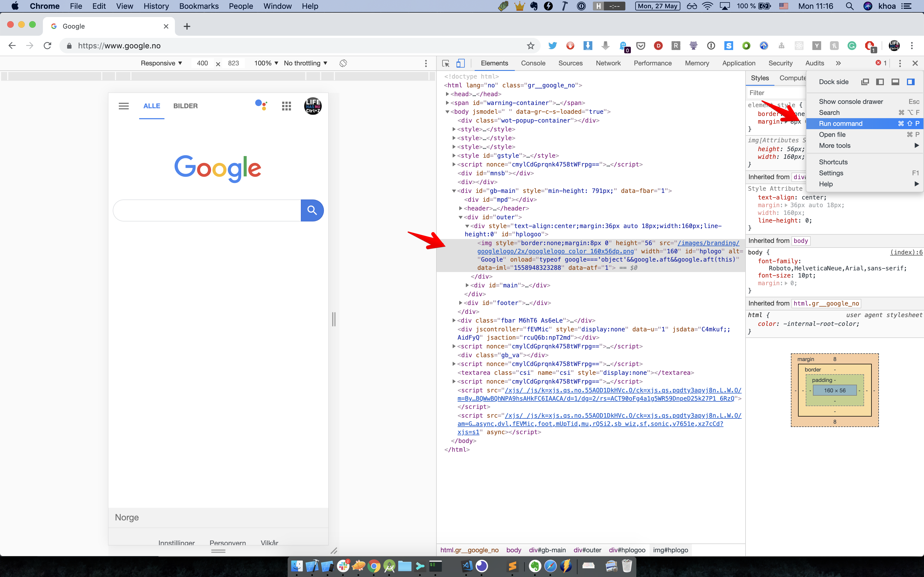
Task: Expand the head element in the DOM tree
Action: 447,94
